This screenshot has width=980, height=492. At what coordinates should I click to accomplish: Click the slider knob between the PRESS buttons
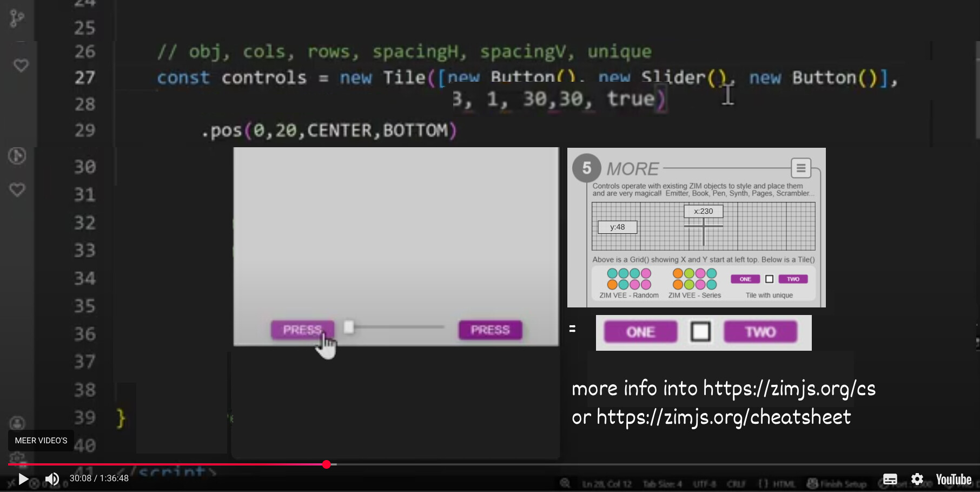[x=349, y=327]
